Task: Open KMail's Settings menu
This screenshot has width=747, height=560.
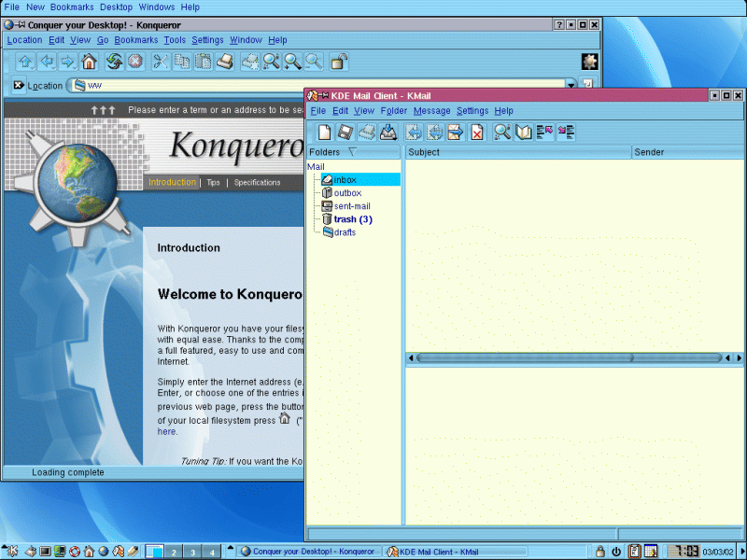Action: coord(472,111)
